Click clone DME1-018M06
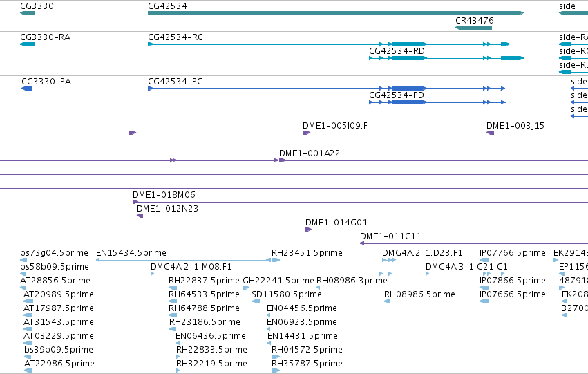 (x=361, y=202)
